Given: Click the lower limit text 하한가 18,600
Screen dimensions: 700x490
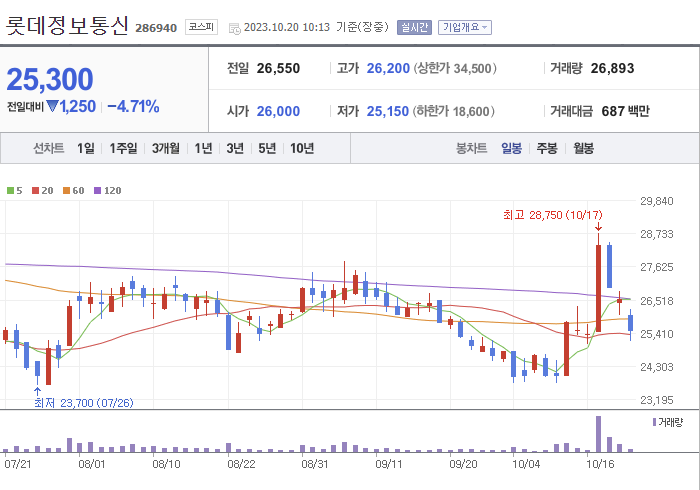Looking at the screenshot, I should click(454, 111).
